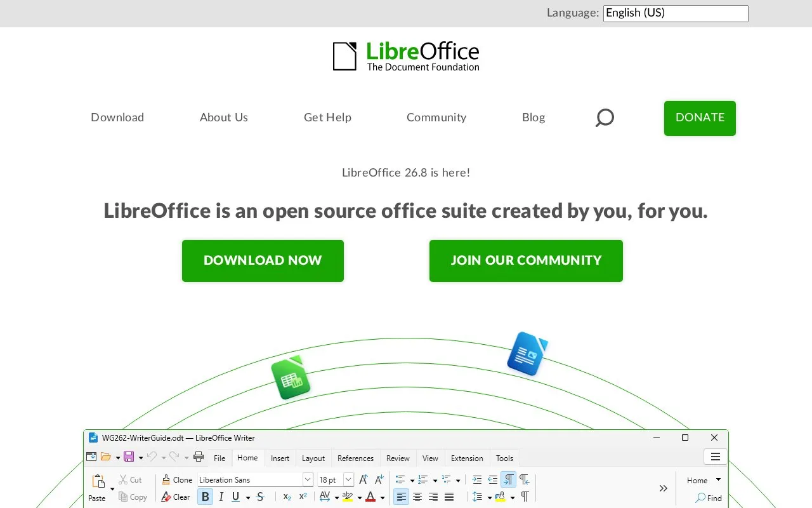Screen dimensions: 812x508
Task: Open the References tab in Writer
Action: coord(355,458)
